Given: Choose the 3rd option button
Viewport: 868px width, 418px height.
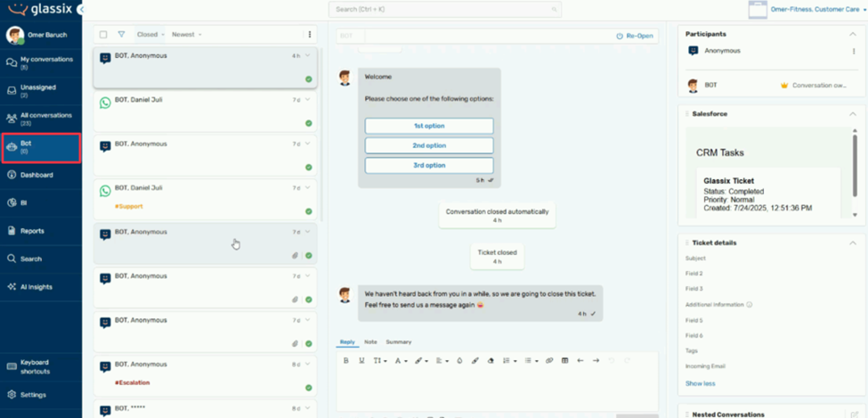Looking at the screenshot, I should point(429,165).
